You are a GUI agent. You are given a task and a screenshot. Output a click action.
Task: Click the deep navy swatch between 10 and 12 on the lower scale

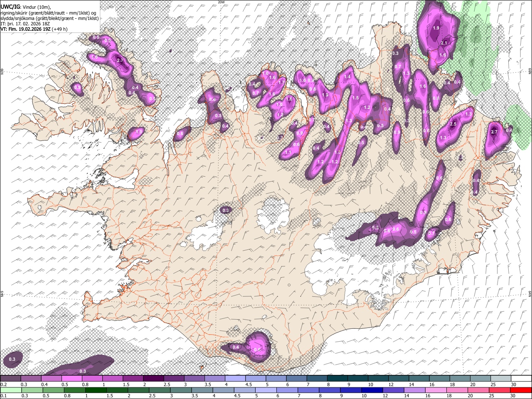pos(372,390)
